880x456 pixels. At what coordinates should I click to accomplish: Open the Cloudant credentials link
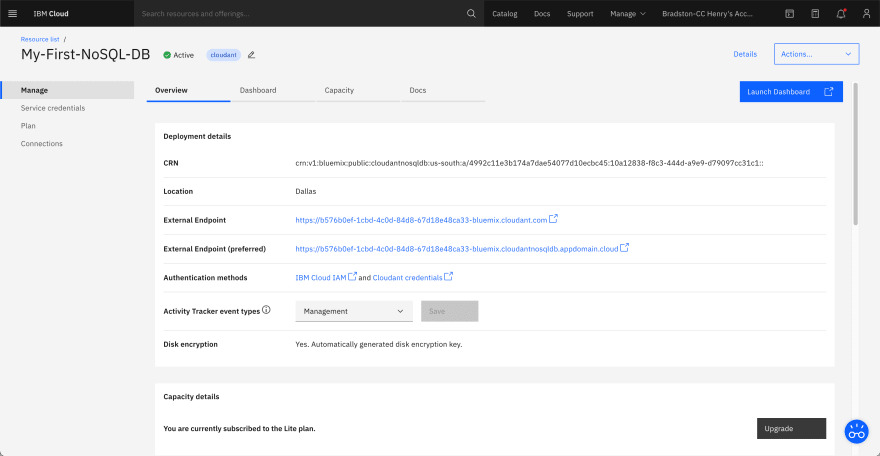click(407, 278)
